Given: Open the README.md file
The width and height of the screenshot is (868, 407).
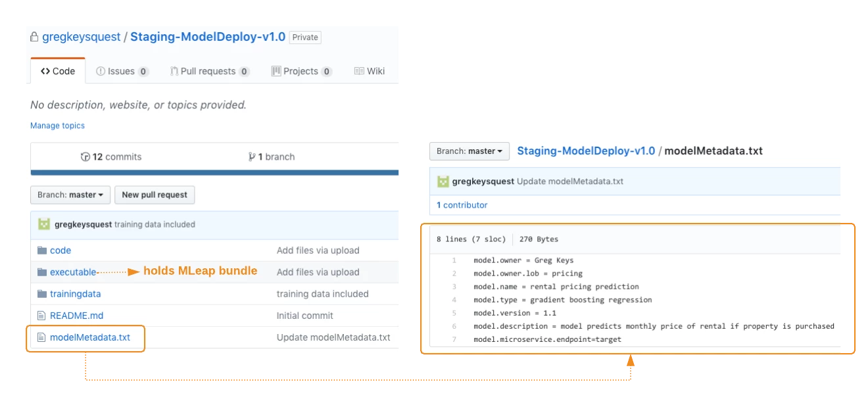Looking at the screenshot, I should pyautogui.click(x=76, y=316).
